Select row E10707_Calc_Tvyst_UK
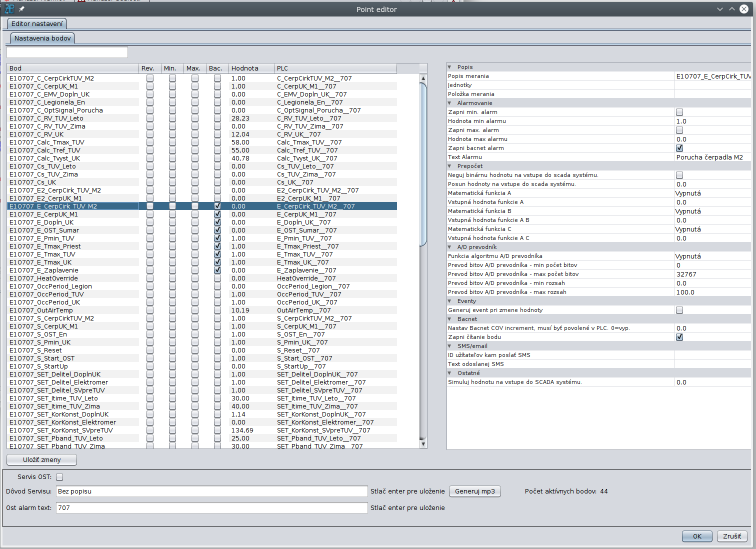 tap(202, 158)
